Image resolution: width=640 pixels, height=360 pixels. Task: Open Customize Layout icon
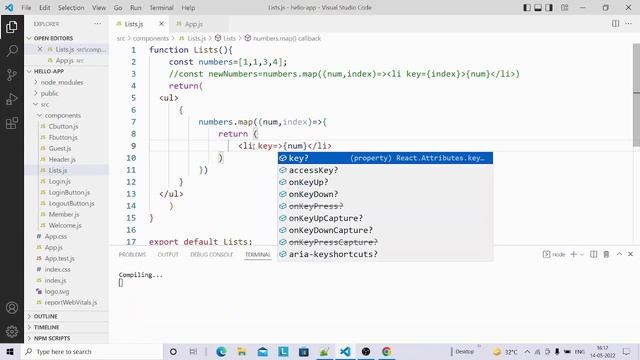(564, 7)
